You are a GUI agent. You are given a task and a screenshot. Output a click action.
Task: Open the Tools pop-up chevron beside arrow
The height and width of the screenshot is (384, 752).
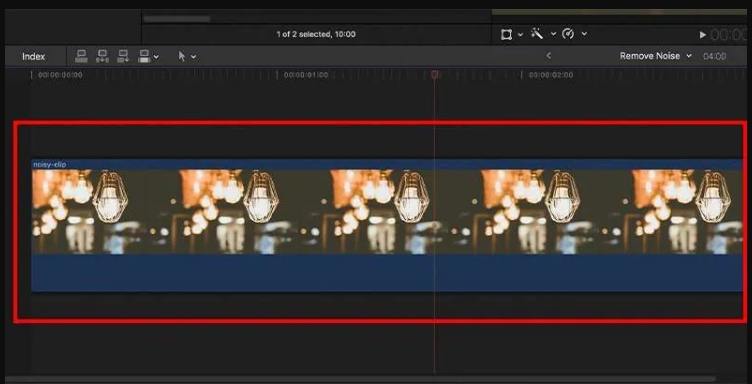coord(193,57)
